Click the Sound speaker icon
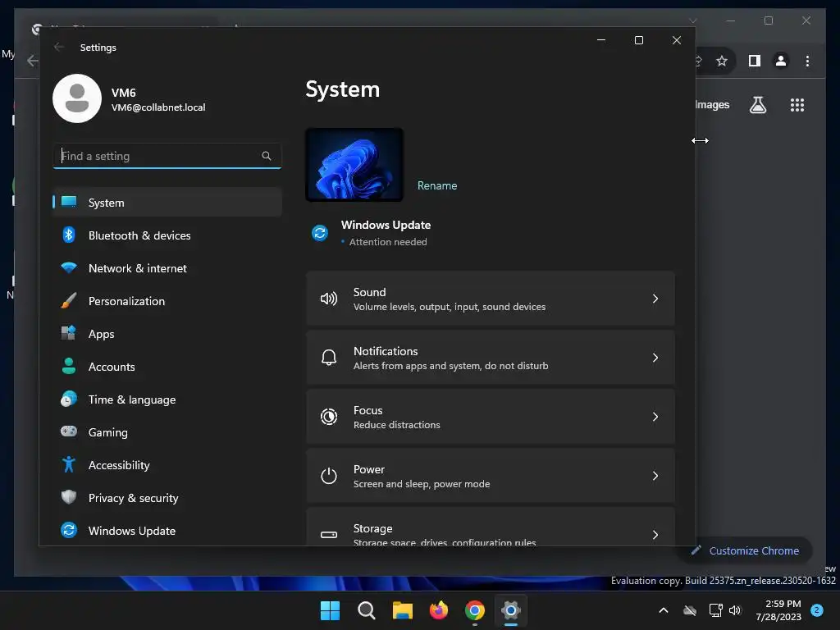The image size is (840, 630). (328, 299)
